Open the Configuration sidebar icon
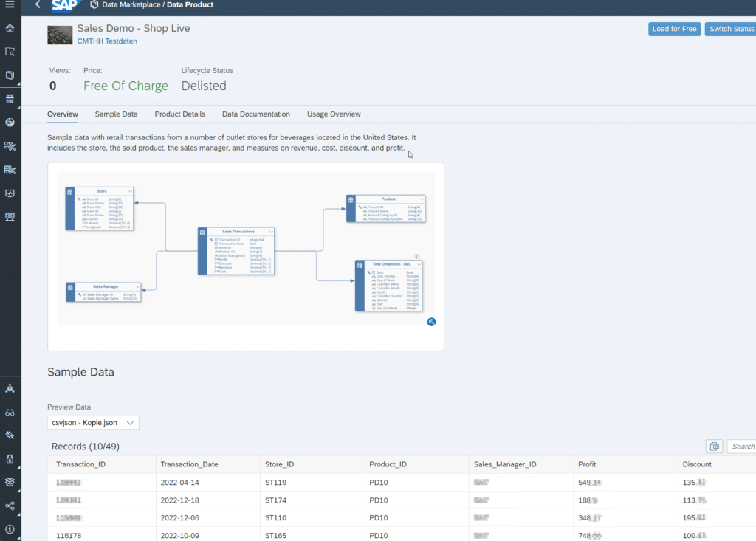Screen dimensions: 756x541 click(10, 435)
